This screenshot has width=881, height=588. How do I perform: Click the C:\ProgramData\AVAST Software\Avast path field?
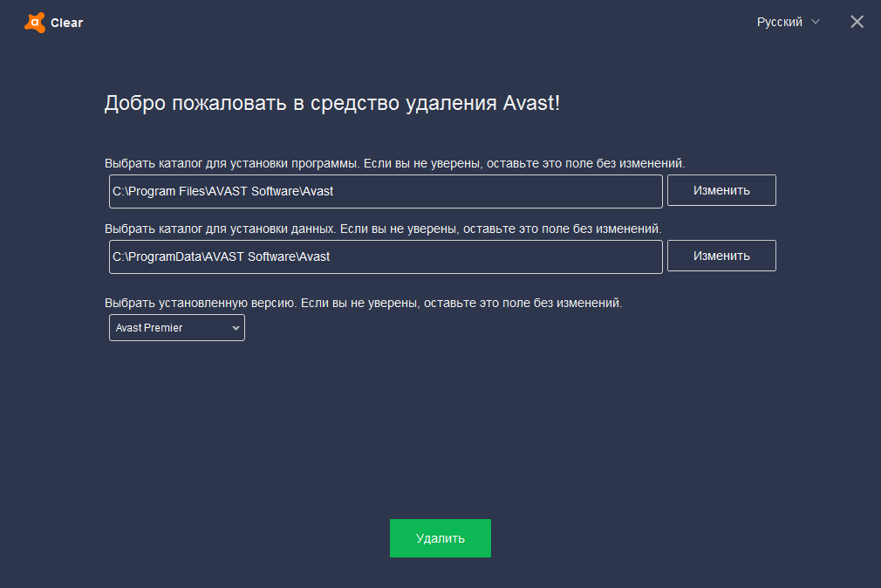385,256
